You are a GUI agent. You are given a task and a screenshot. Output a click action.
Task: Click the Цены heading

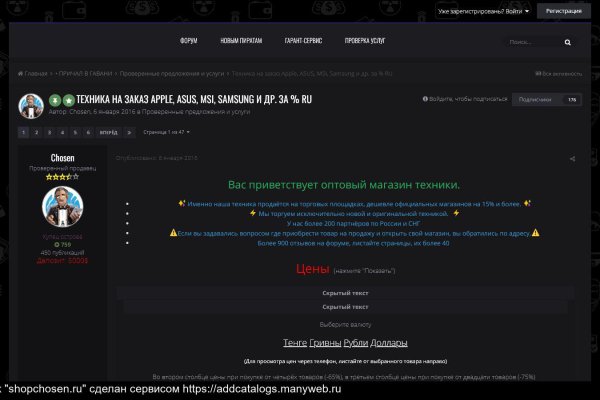pos(312,269)
